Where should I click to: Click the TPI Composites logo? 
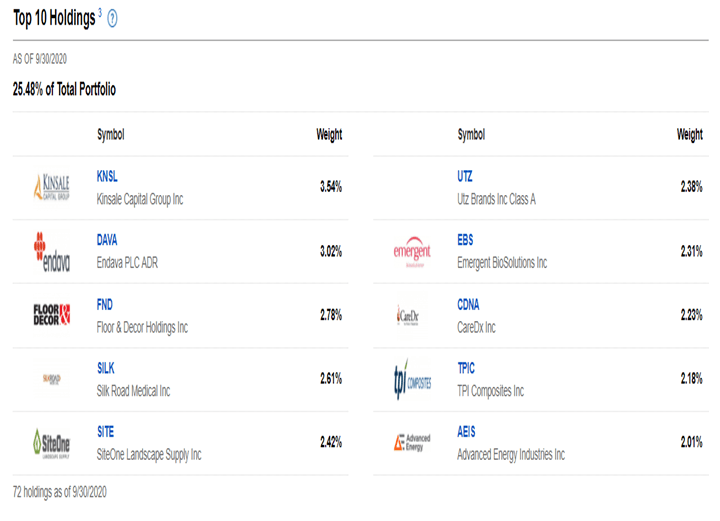pyautogui.click(x=412, y=379)
